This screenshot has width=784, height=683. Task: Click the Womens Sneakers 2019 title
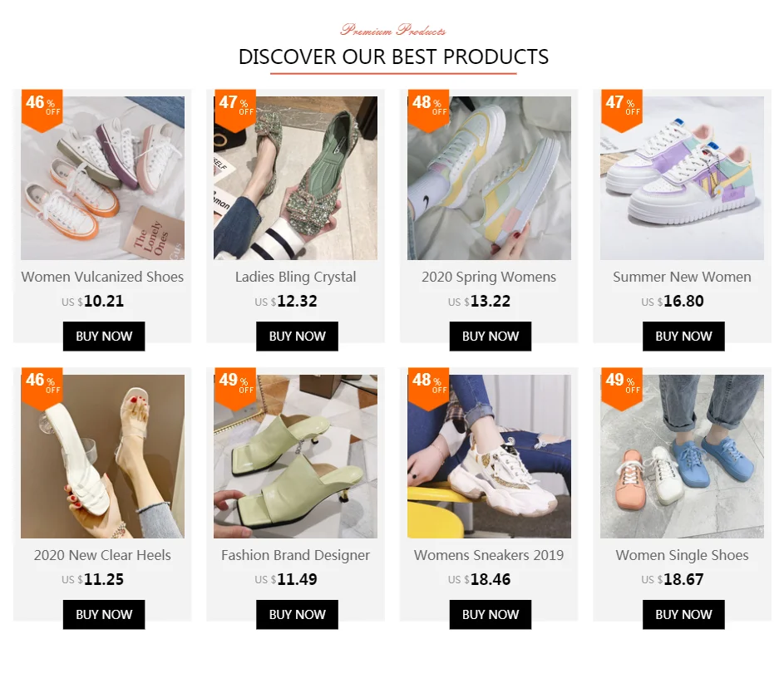[x=489, y=555]
